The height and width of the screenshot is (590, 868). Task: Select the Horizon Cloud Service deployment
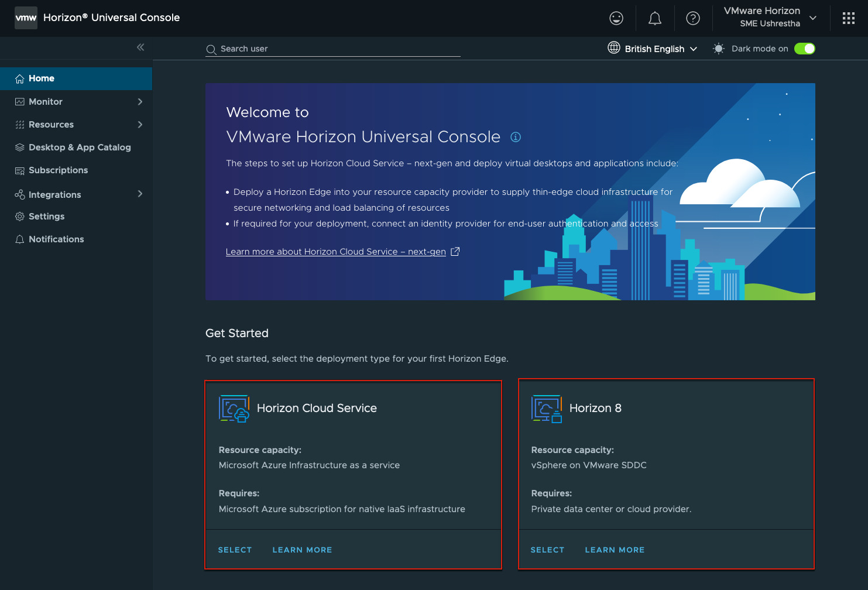235,550
